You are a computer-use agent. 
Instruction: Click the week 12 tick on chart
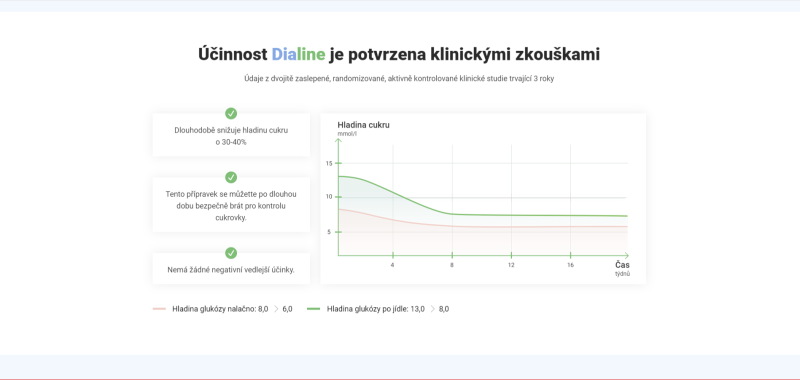[511, 265]
